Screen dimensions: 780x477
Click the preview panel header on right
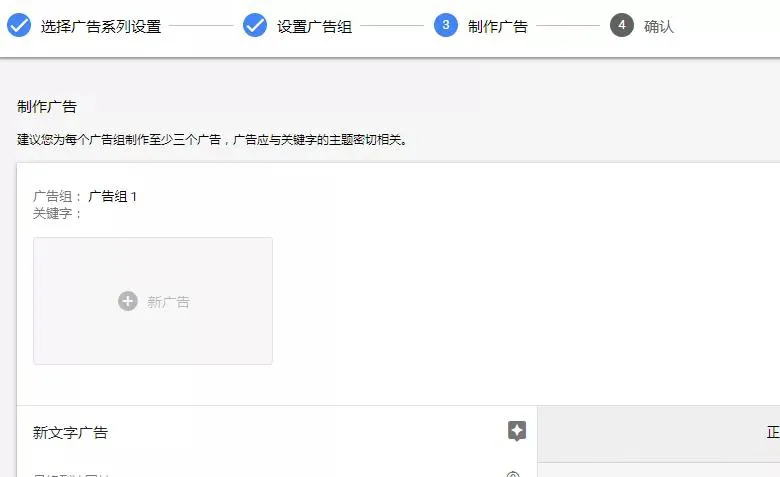tap(659, 433)
